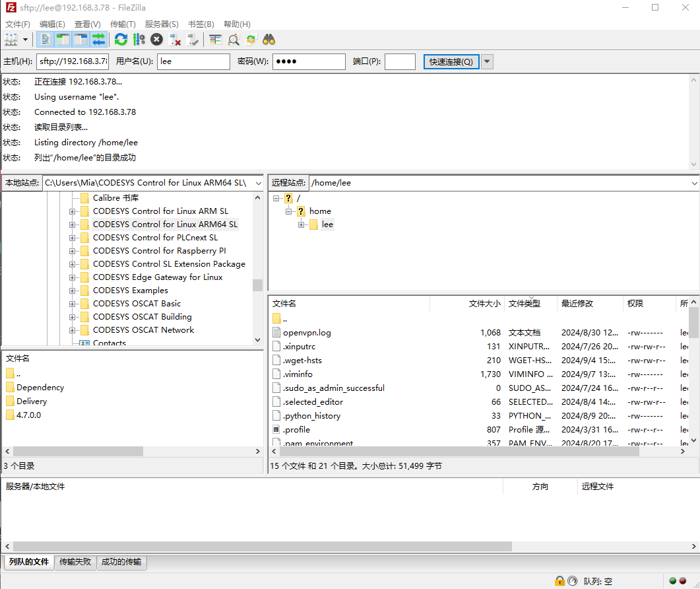Select CODESYS Edge Gateway for Linux folder
This screenshot has height=589, width=700.
pos(158,277)
